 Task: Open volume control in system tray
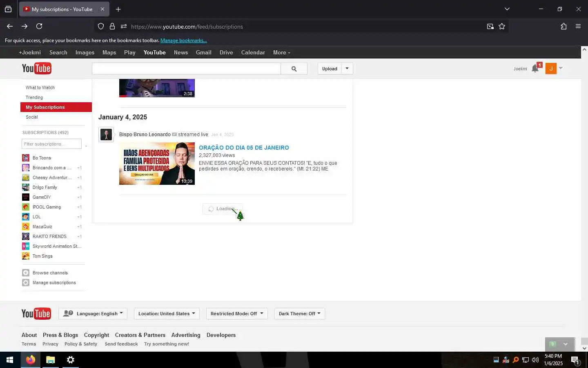pyautogui.click(x=535, y=360)
